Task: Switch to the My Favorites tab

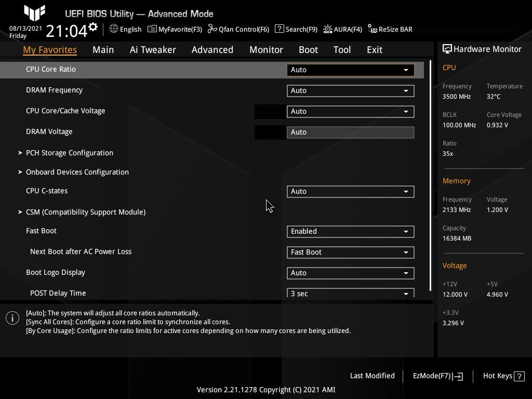Action: 50,50
